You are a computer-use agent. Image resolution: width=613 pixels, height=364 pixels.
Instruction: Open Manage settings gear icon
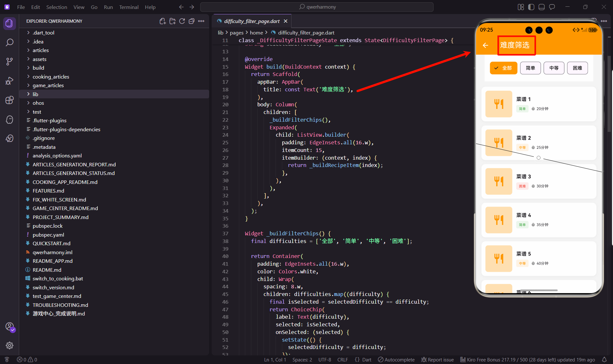10,345
